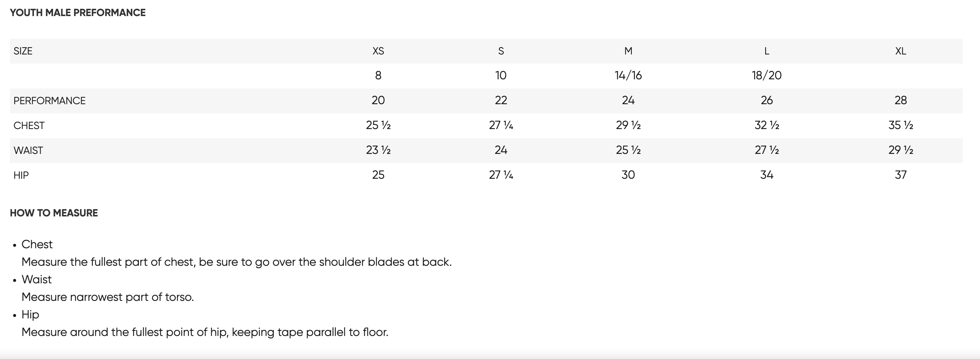Image resolution: width=980 pixels, height=359 pixels.
Task: Click the HOW TO MEASURE heading
Action: coord(54,213)
